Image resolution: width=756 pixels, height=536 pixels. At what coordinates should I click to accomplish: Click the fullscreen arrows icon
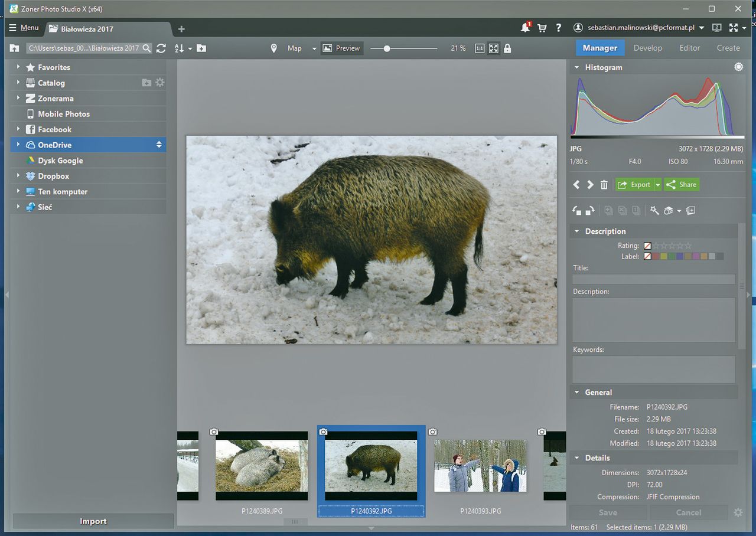[x=734, y=28]
